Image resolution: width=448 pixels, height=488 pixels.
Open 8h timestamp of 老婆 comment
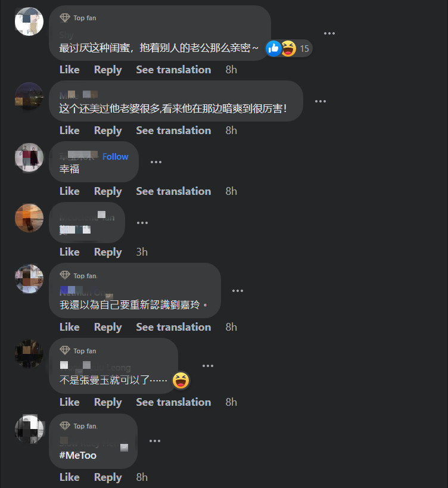[x=231, y=130]
